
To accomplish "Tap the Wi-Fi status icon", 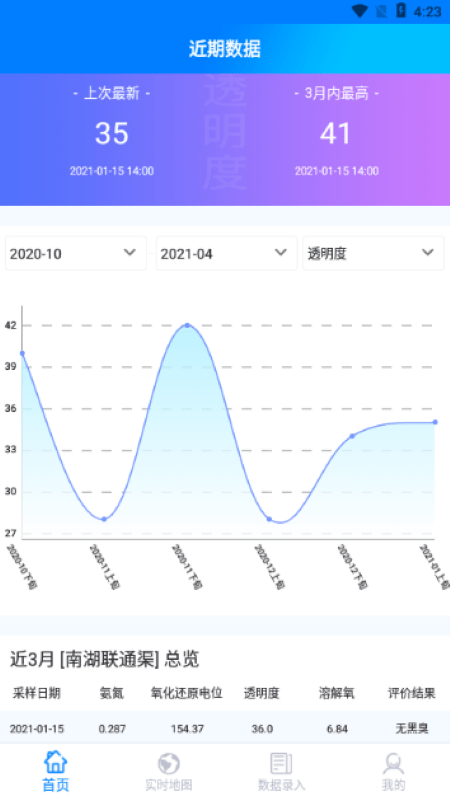I will point(360,11).
